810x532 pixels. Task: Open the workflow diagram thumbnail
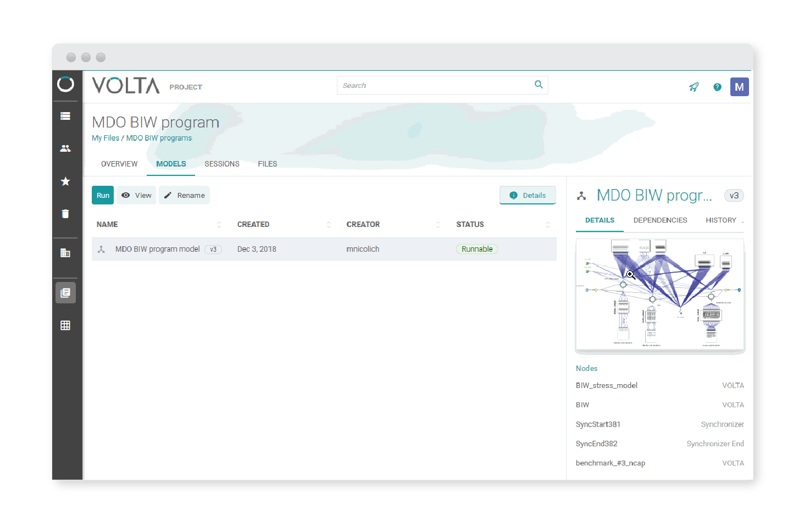coord(660,295)
